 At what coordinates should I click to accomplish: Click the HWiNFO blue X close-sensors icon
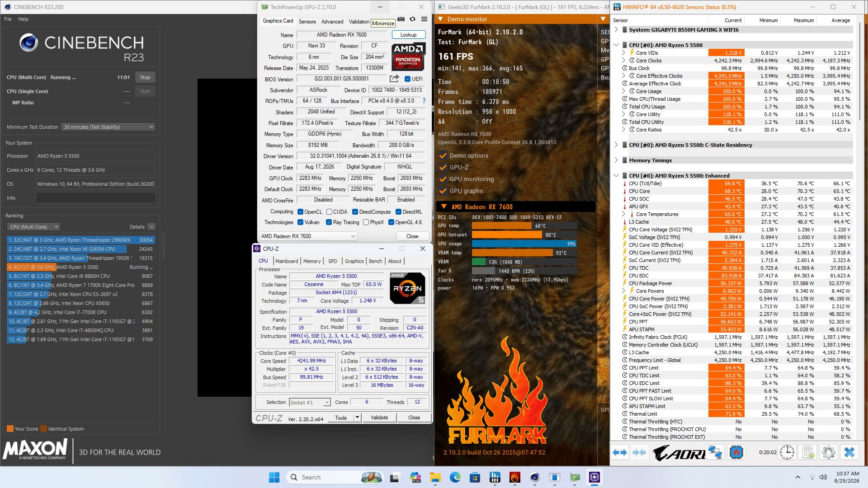849,452
